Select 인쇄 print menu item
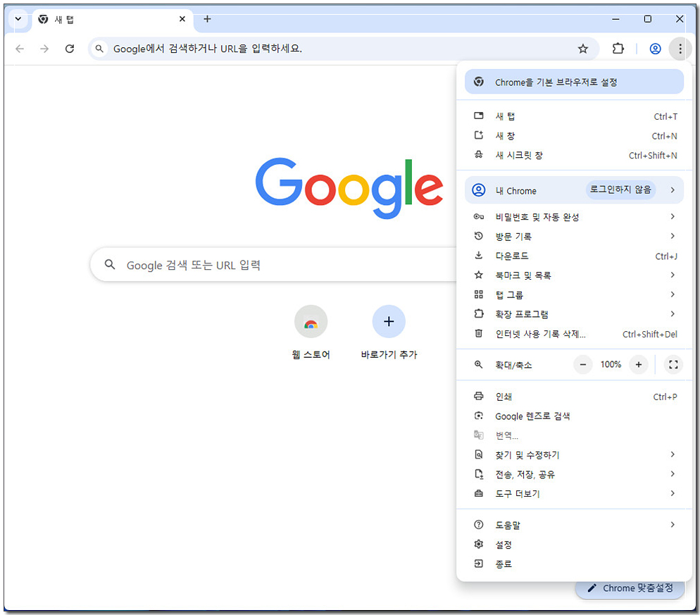The image size is (700, 615). (x=574, y=397)
